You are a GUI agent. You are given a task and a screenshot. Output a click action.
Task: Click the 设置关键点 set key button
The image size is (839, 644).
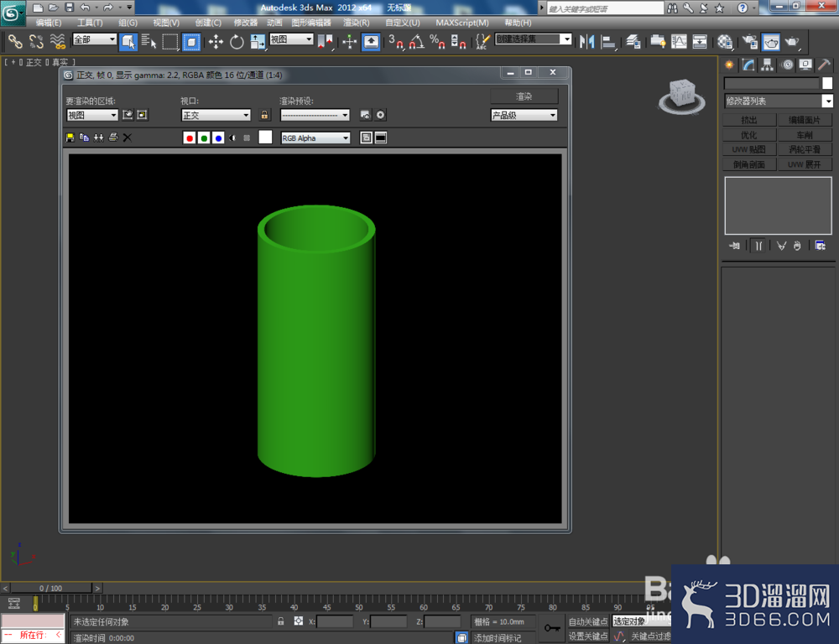[587, 636]
